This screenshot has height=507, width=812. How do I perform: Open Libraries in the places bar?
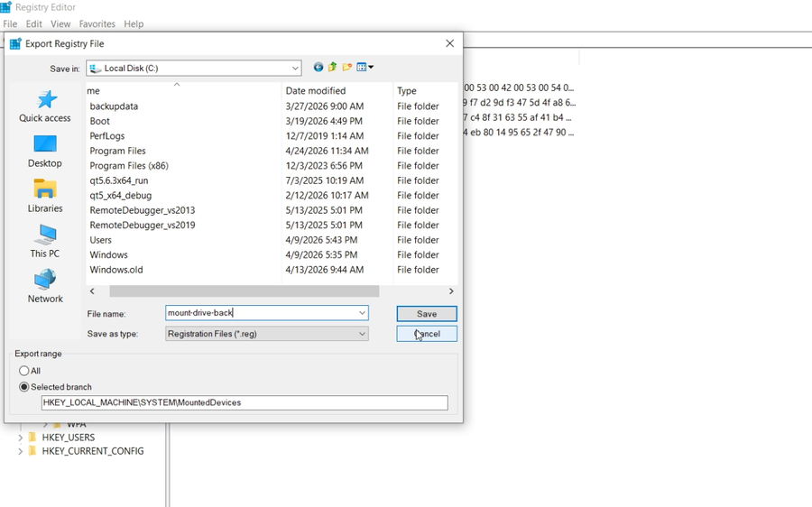pos(45,197)
